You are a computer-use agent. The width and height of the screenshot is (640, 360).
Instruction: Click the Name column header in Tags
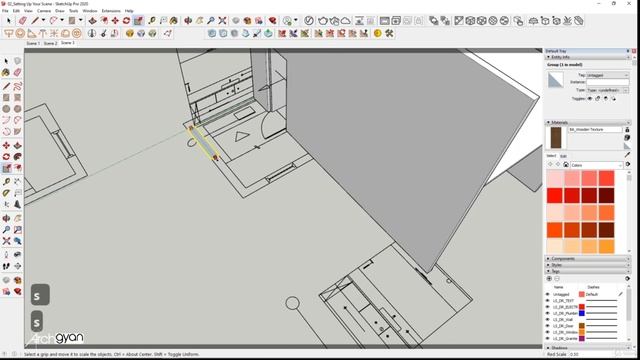pos(558,287)
